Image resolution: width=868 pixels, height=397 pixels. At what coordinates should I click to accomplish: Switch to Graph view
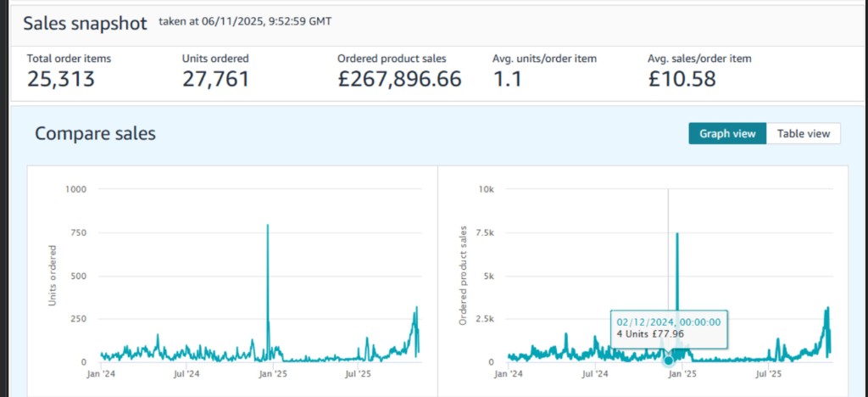(x=726, y=133)
